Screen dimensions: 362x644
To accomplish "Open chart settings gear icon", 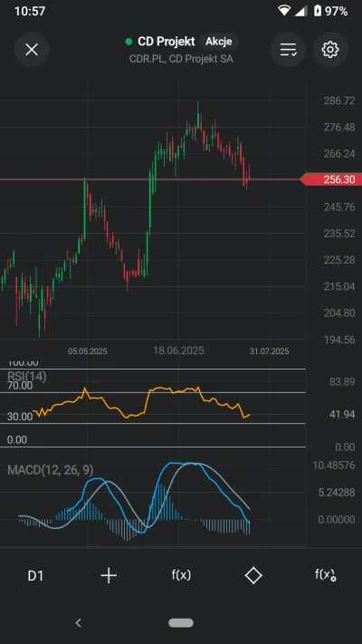I will click(330, 50).
